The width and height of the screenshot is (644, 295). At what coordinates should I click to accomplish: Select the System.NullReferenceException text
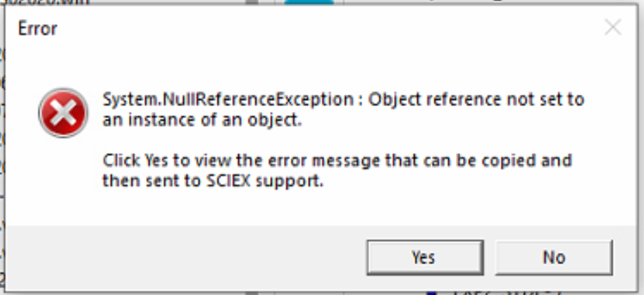[227, 100]
